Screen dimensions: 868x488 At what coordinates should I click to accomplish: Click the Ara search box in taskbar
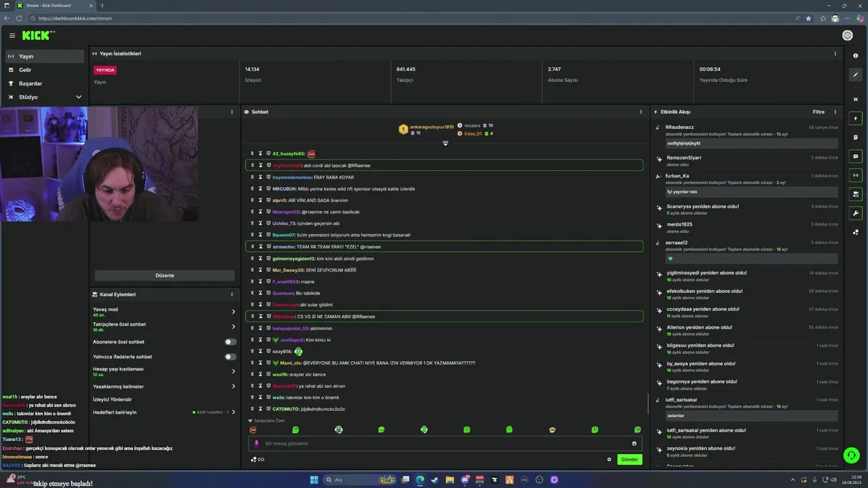358,480
